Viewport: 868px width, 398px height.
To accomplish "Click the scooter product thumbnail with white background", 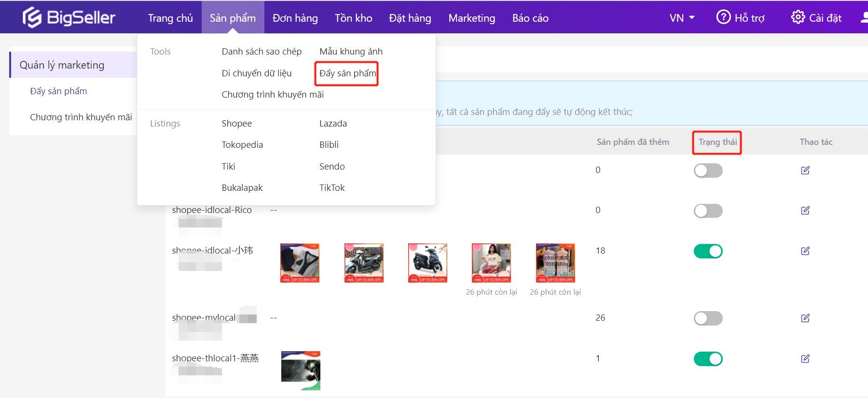I will (x=427, y=263).
